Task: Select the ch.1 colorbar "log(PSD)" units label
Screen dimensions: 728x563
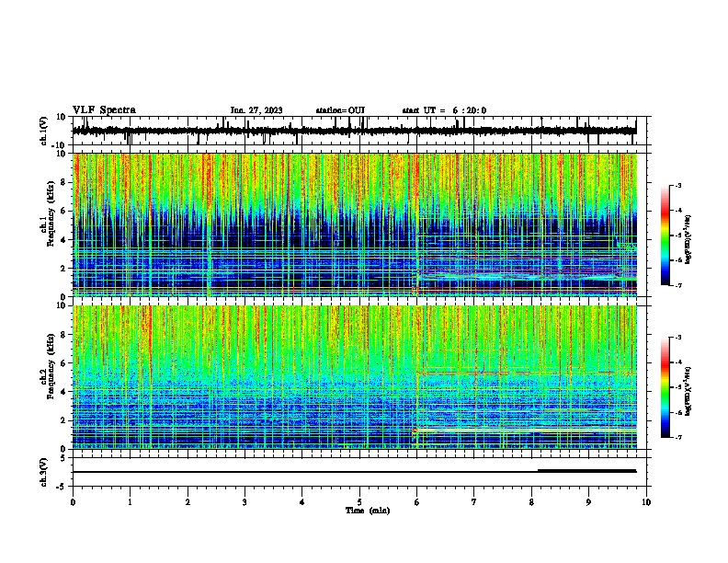Action: click(x=688, y=240)
